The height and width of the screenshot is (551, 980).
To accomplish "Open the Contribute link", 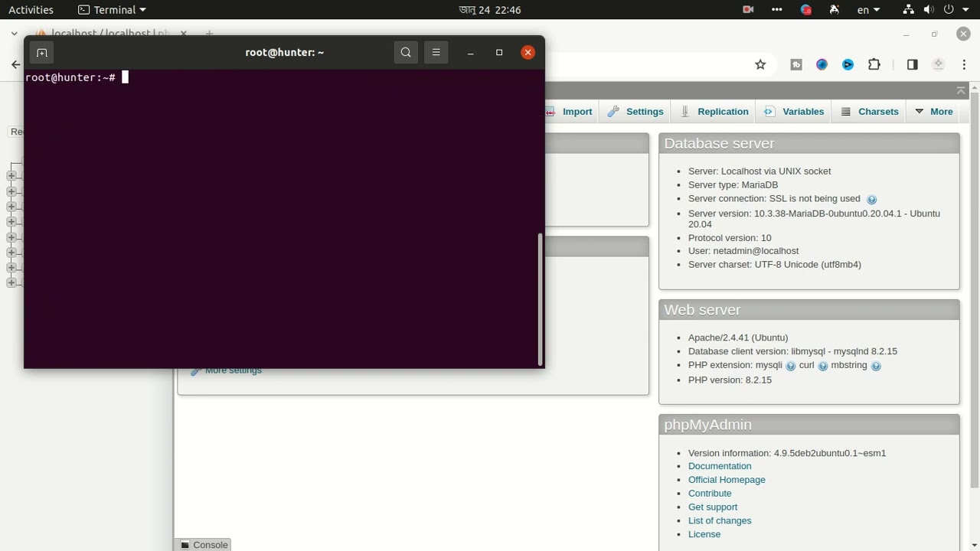I will point(710,494).
